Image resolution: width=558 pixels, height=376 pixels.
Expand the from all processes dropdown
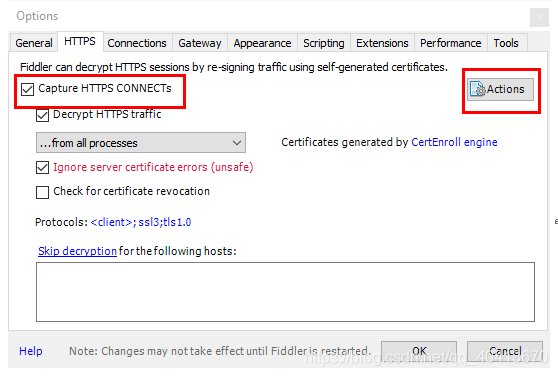(141, 143)
